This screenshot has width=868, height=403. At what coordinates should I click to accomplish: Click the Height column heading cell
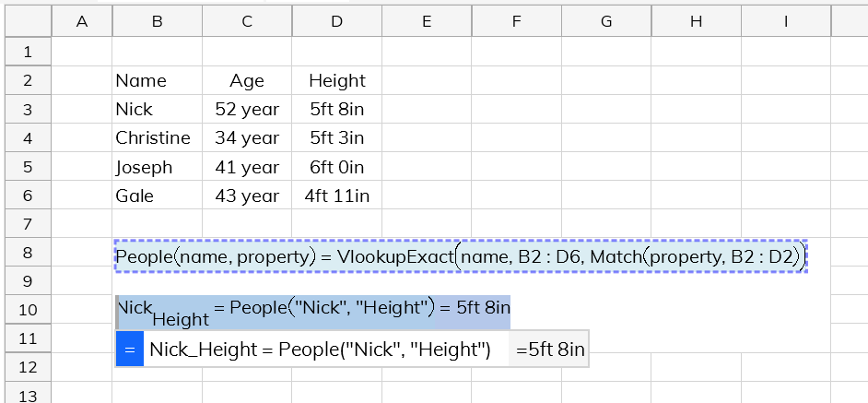click(336, 81)
